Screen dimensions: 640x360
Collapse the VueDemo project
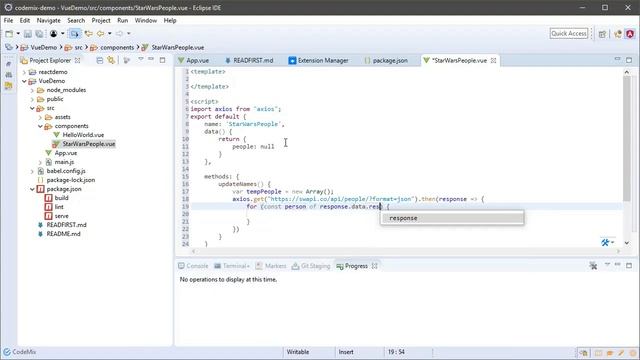tap(24, 81)
